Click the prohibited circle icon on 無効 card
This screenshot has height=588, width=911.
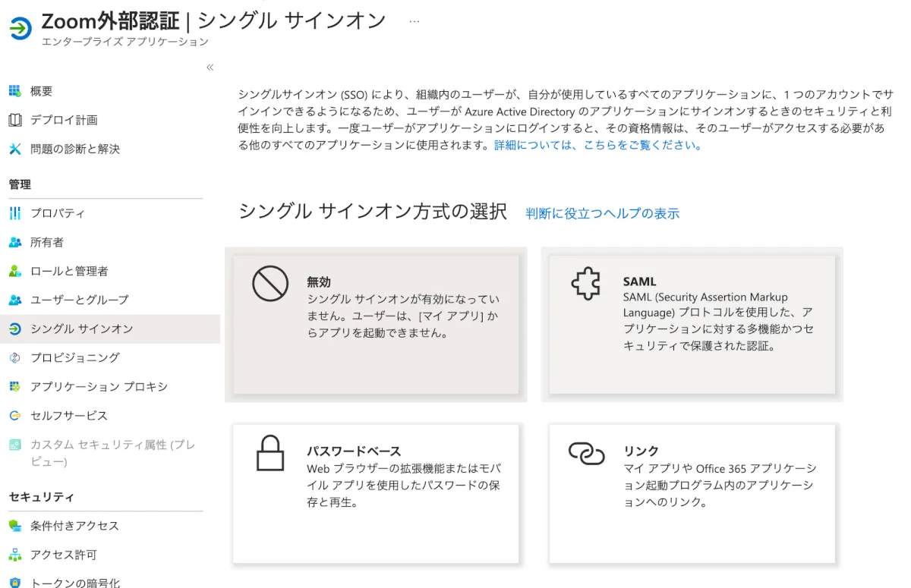(x=270, y=285)
